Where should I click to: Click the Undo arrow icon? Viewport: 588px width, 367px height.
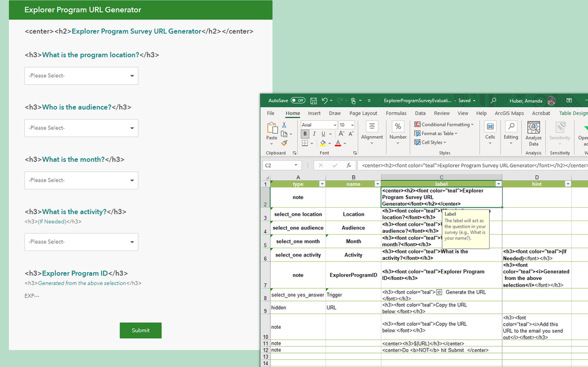click(325, 101)
